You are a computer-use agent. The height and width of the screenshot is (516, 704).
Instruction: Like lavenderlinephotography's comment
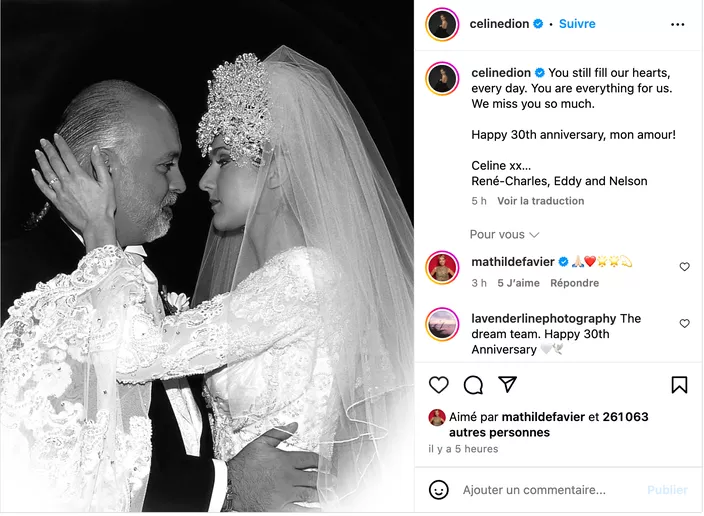684,323
